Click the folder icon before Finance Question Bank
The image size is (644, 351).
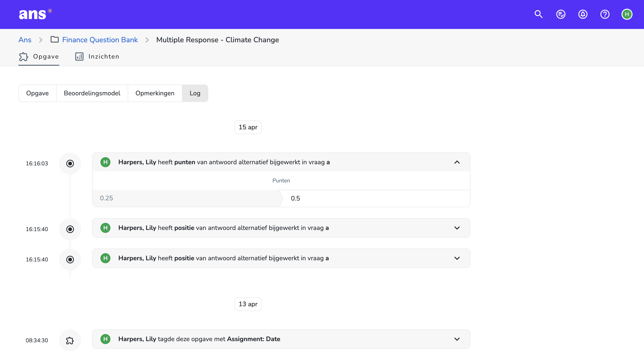(54, 40)
